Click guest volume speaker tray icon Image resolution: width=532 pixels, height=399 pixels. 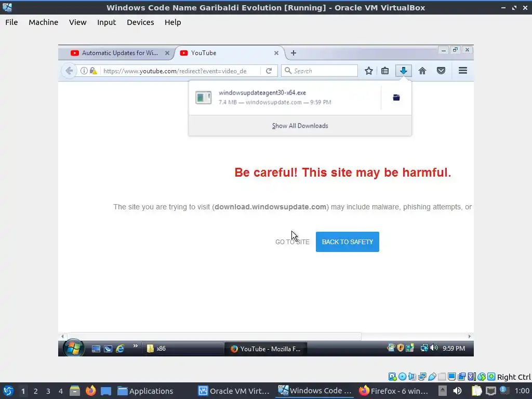pyautogui.click(x=434, y=348)
